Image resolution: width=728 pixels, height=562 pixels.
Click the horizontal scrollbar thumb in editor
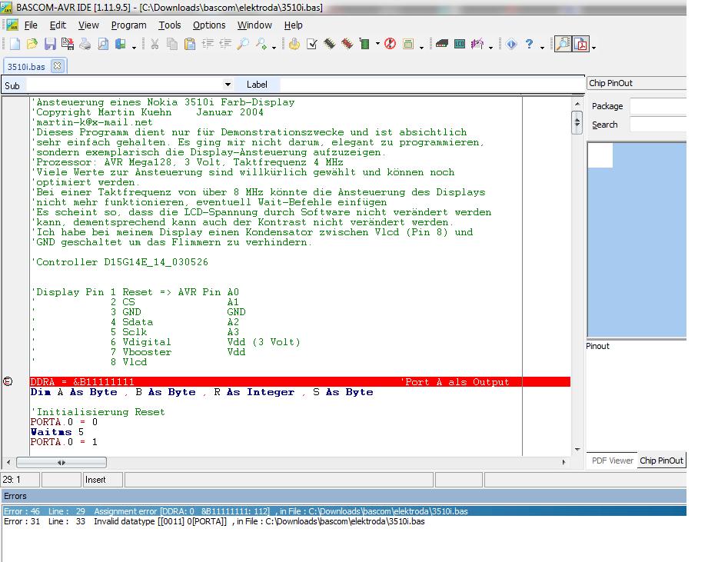point(61,463)
